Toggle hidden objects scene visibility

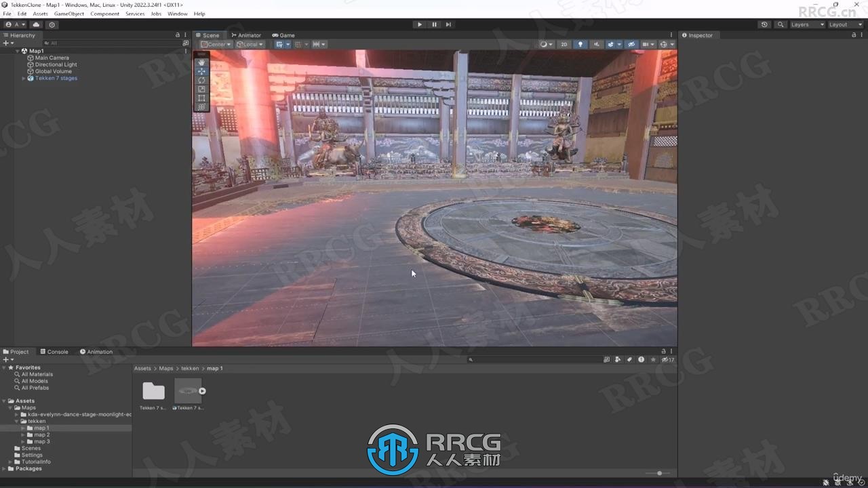pos(631,44)
